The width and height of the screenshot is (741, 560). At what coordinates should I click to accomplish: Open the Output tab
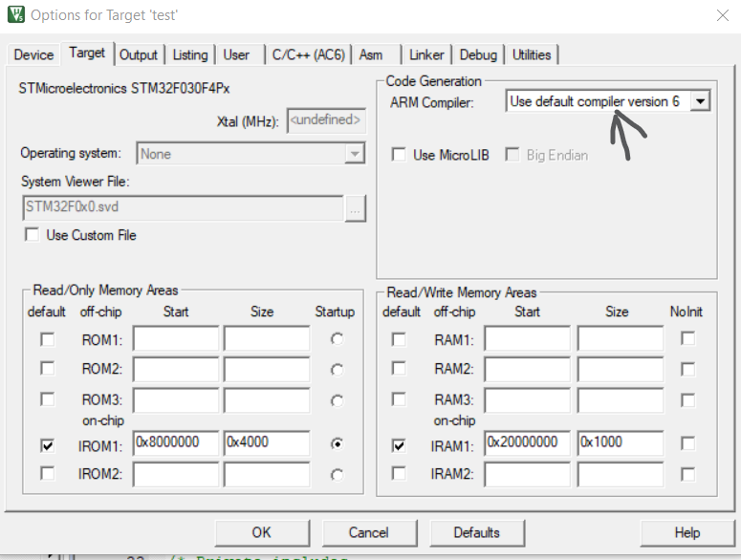(x=138, y=54)
